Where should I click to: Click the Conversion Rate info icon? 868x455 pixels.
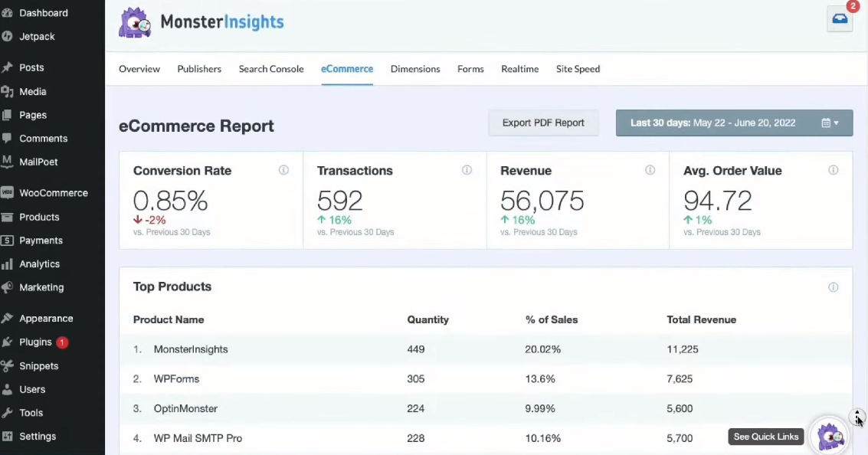283,170
